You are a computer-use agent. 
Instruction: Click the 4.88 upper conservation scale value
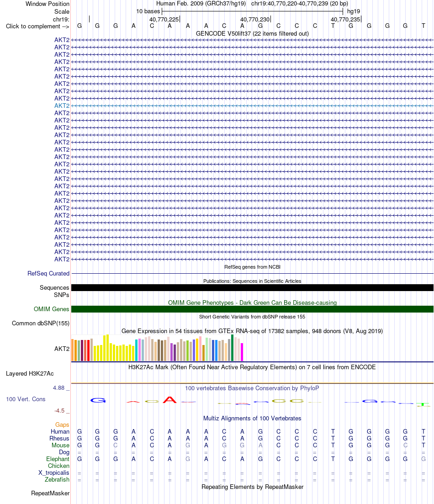click(x=59, y=388)
